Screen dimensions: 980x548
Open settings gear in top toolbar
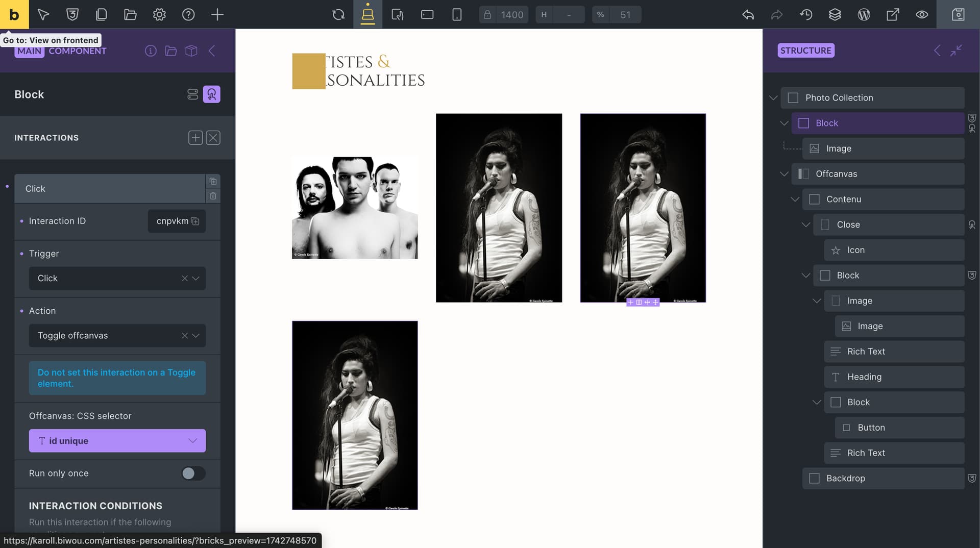point(159,14)
